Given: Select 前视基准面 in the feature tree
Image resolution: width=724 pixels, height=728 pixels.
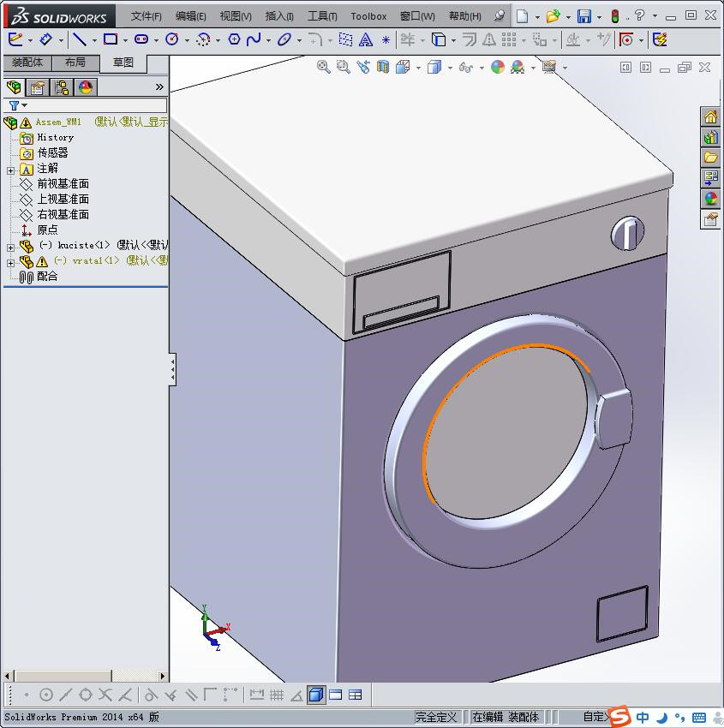Looking at the screenshot, I should point(63,183).
